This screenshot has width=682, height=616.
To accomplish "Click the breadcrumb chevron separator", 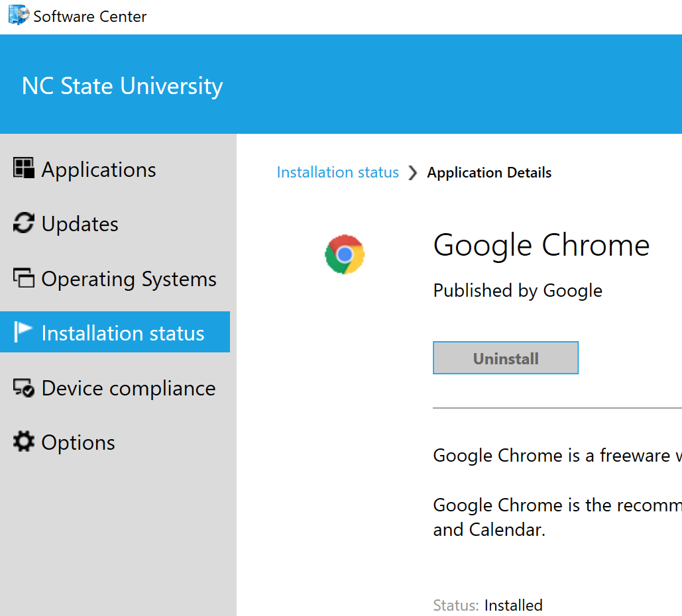I will click(413, 173).
